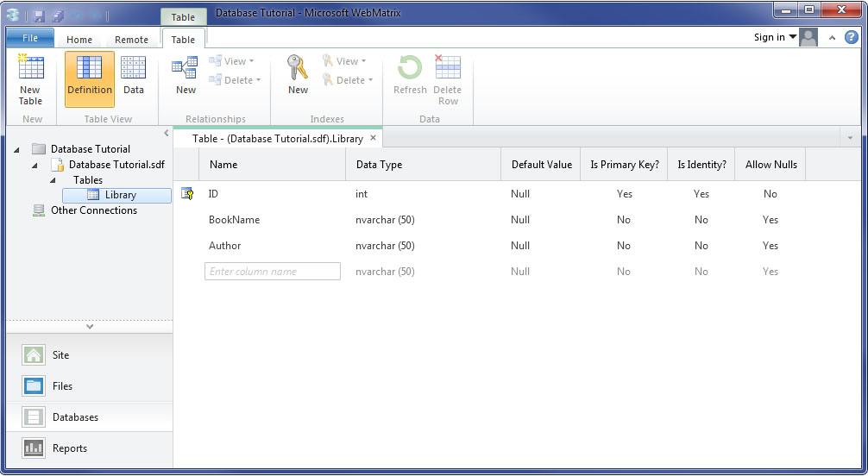Open Relationships View dropdown

pos(231,61)
